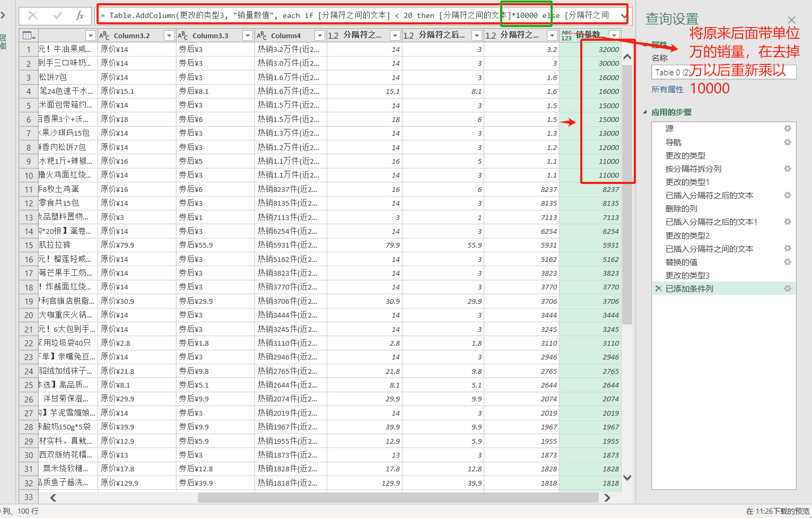Click the 1.2 type icon left of Column4's neighbor
812x518 pixels.
333,36
